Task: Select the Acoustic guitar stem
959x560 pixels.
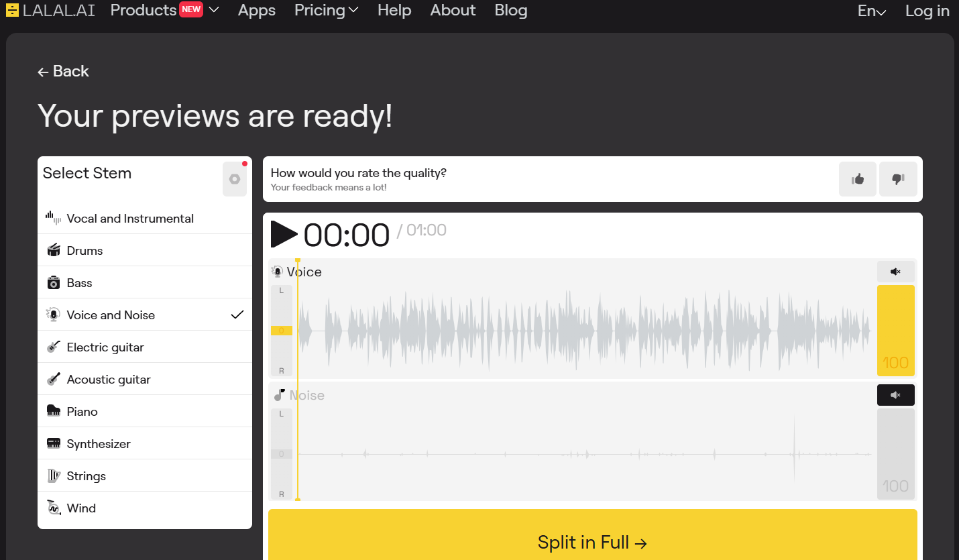Action: (x=145, y=379)
